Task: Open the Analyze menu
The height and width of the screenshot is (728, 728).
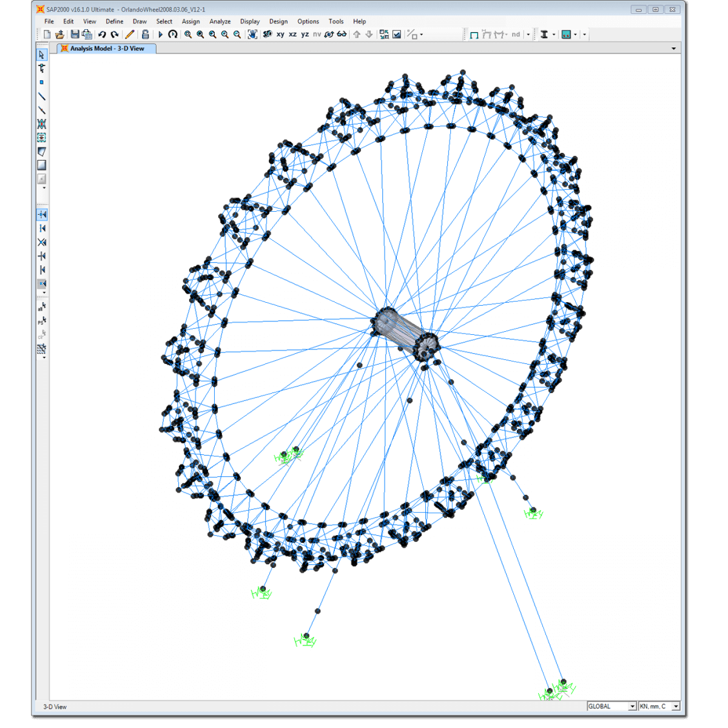Action: [220, 21]
